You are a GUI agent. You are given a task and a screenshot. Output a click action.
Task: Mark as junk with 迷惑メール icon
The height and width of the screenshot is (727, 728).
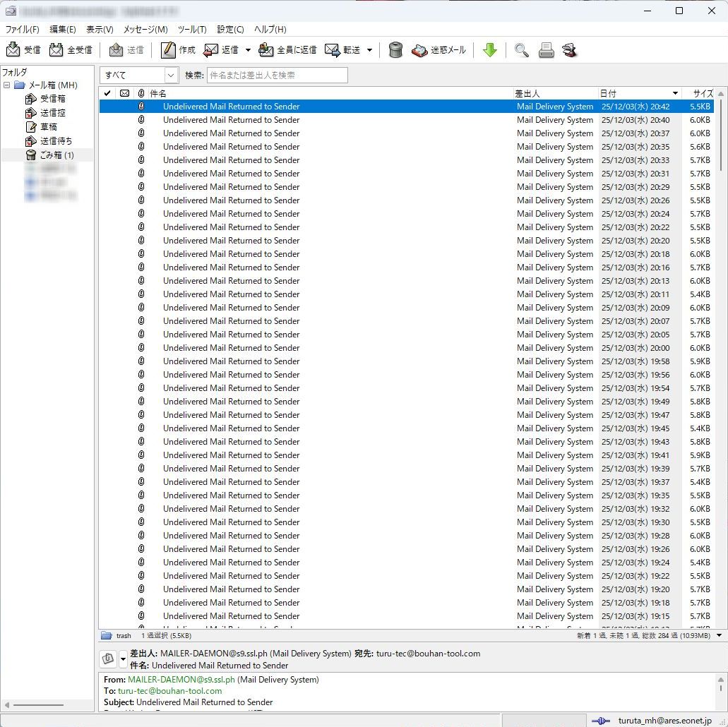(x=419, y=50)
